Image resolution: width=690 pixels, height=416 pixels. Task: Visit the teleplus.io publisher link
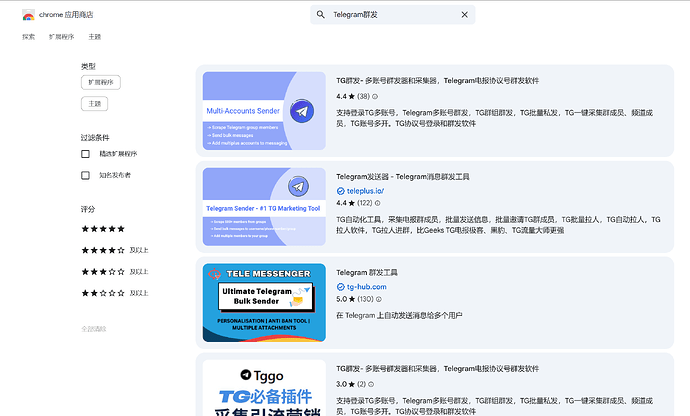coord(365,191)
